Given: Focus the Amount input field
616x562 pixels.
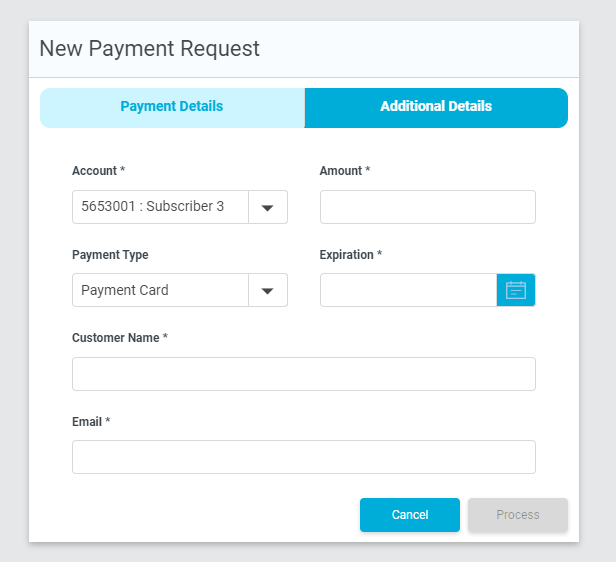Looking at the screenshot, I should pyautogui.click(x=428, y=207).
